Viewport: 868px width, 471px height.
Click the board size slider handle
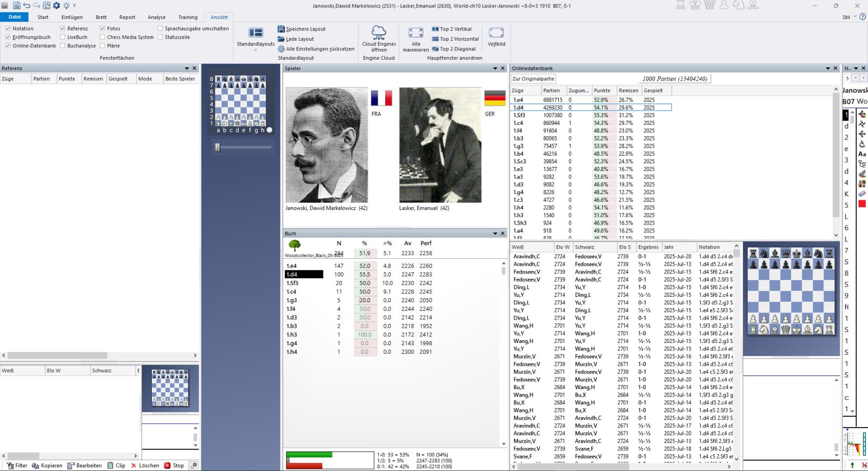218,147
